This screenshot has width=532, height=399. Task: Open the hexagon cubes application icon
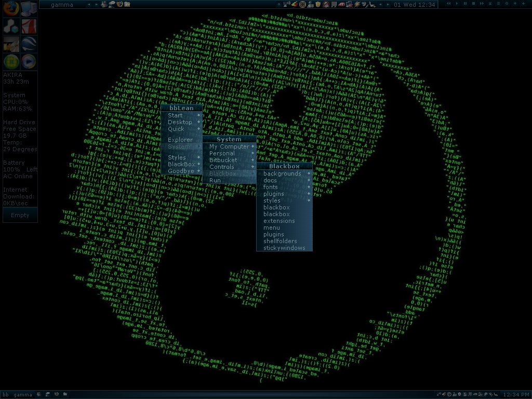(11, 26)
